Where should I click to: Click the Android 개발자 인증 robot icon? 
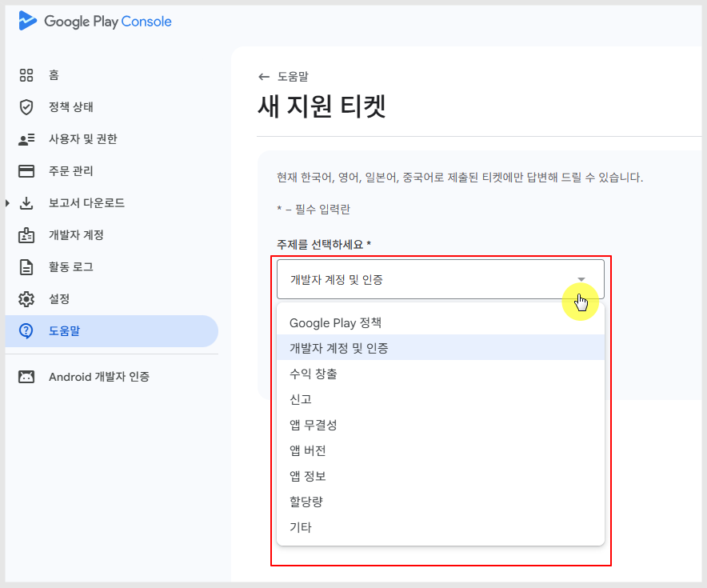(26, 377)
